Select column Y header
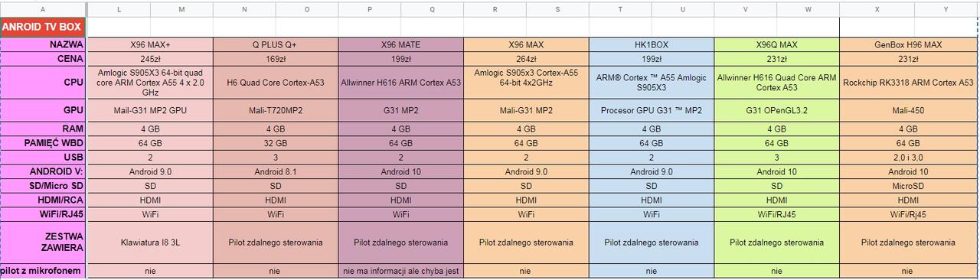Image resolution: width=980 pixels, height=280 pixels. click(946, 8)
